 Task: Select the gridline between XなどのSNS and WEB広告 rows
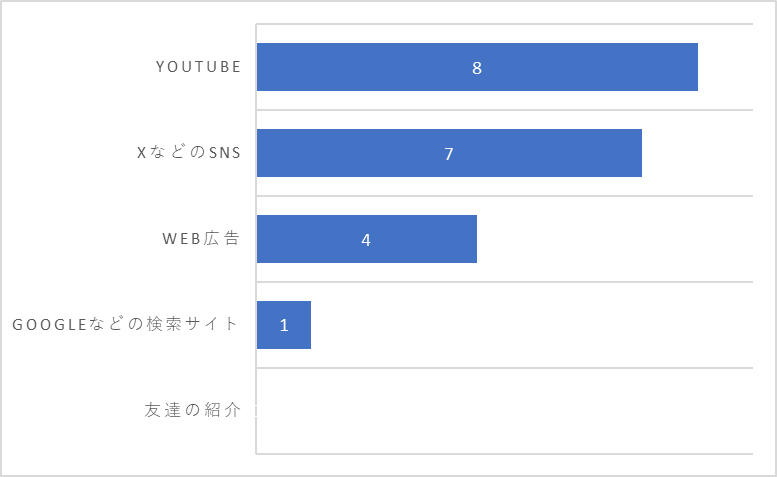click(x=504, y=196)
